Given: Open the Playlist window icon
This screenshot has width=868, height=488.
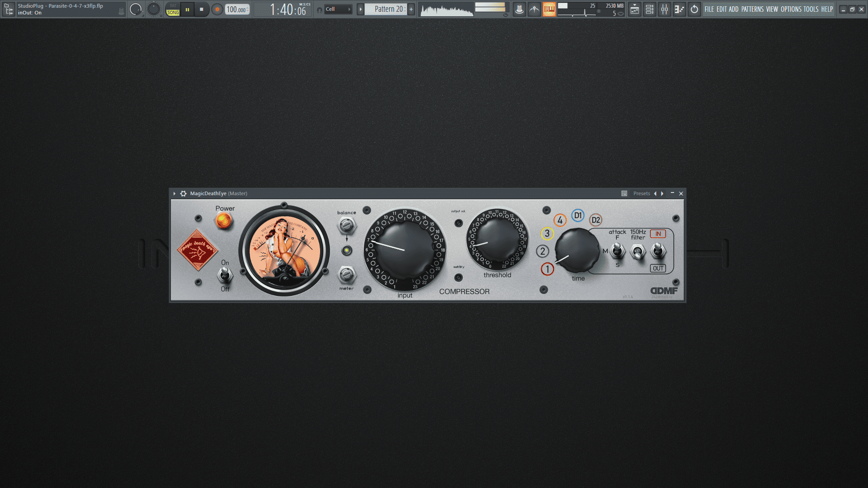Looking at the screenshot, I should pyautogui.click(x=635, y=9).
